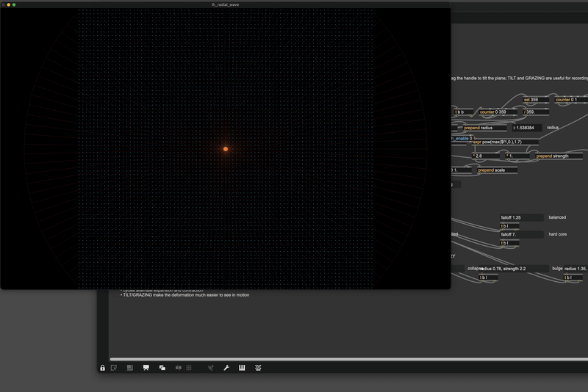Screen dimensions: 588x392
Task: Click 't b l' object under falloff 7.
Action: pos(509,243)
